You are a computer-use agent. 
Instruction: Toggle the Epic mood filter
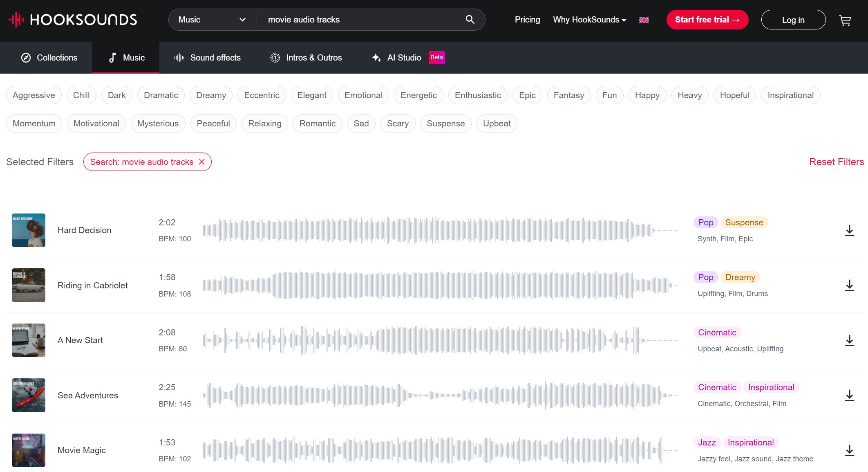[527, 95]
